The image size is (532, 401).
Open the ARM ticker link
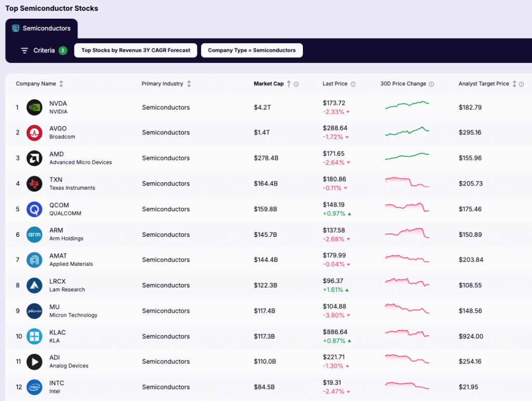click(56, 230)
